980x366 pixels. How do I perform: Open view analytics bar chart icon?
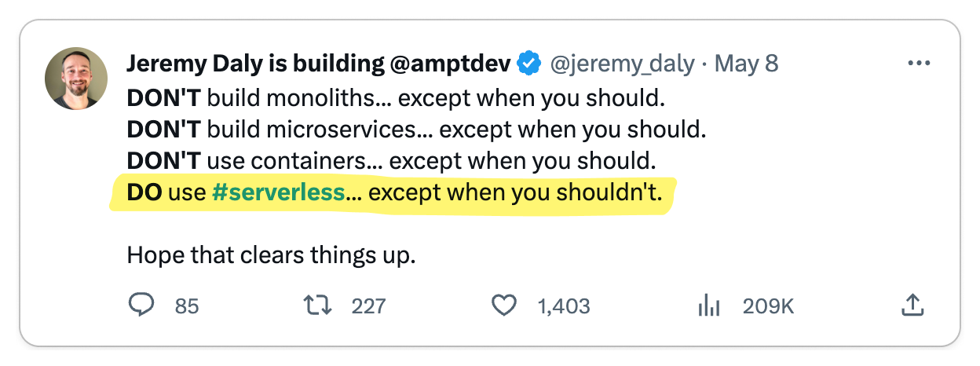[x=709, y=306]
